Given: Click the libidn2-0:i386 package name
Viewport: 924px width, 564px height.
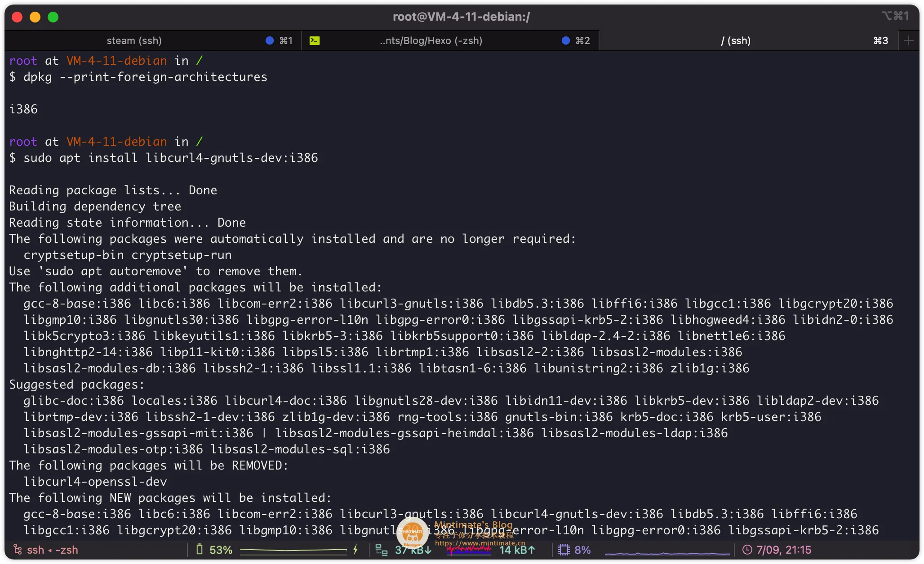Looking at the screenshot, I should (843, 320).
